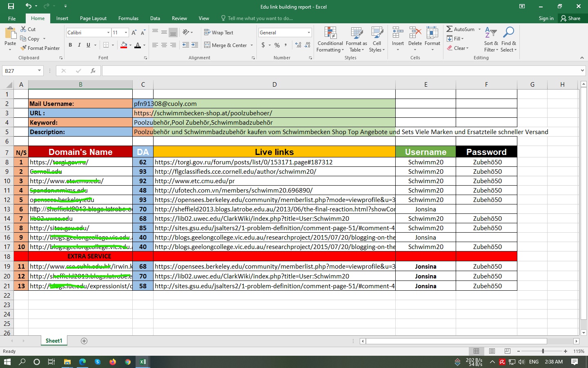Viewport: 588px width, 368px height.
Task: Save the workbook with the Save icon
Action: coord(11,6)
